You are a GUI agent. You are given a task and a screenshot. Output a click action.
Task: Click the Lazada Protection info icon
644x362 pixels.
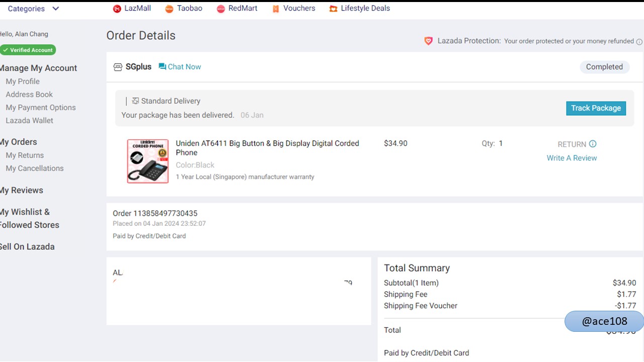[639, 42]
